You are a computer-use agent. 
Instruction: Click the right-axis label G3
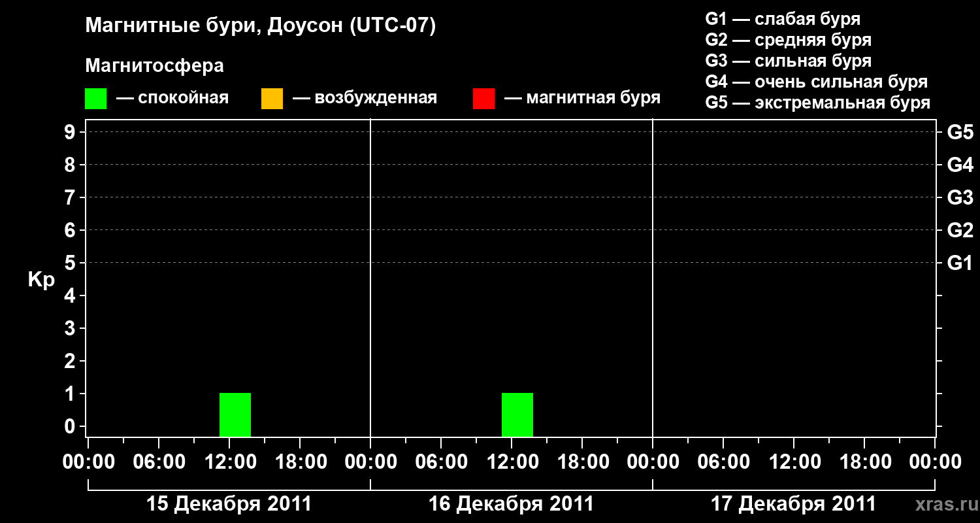coord(960,197)
